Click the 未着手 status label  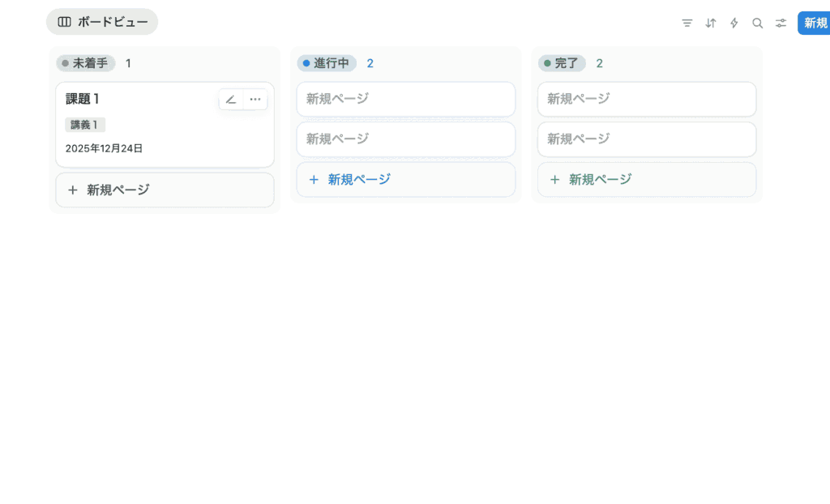click(86, 63)
